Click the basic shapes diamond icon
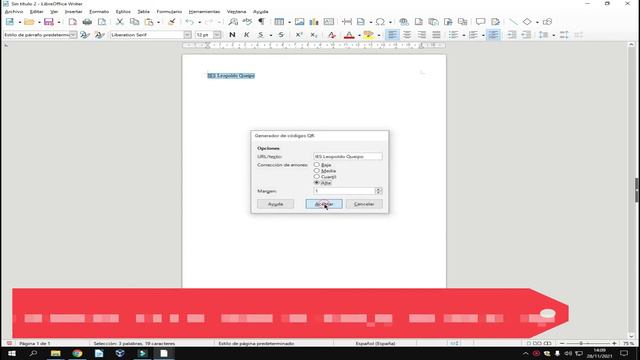 coord(527,22)
